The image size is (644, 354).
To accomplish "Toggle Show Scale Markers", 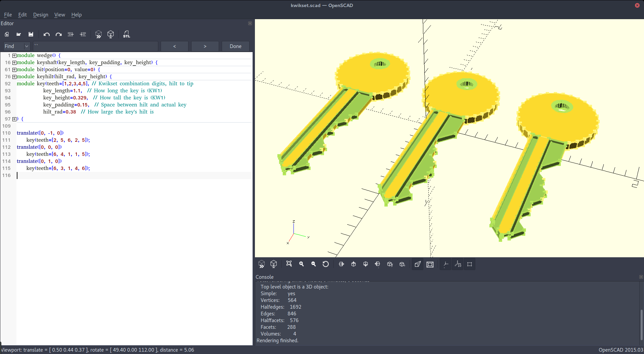I will click(458, 264).
